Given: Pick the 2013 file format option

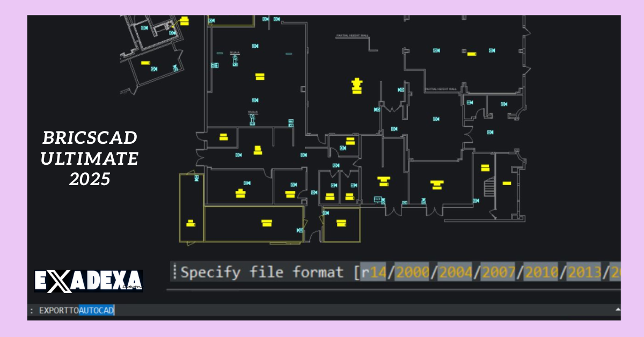Looking at the screenshot, I should click(585, 273).
